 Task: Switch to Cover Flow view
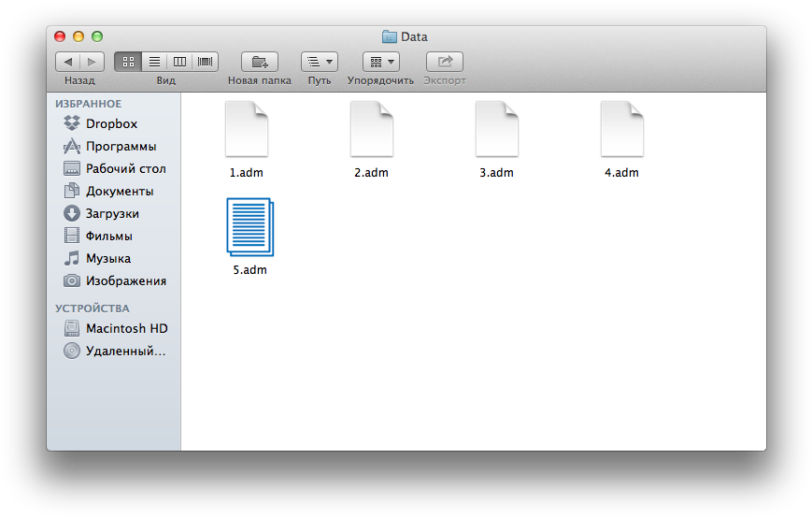(205, 62)
